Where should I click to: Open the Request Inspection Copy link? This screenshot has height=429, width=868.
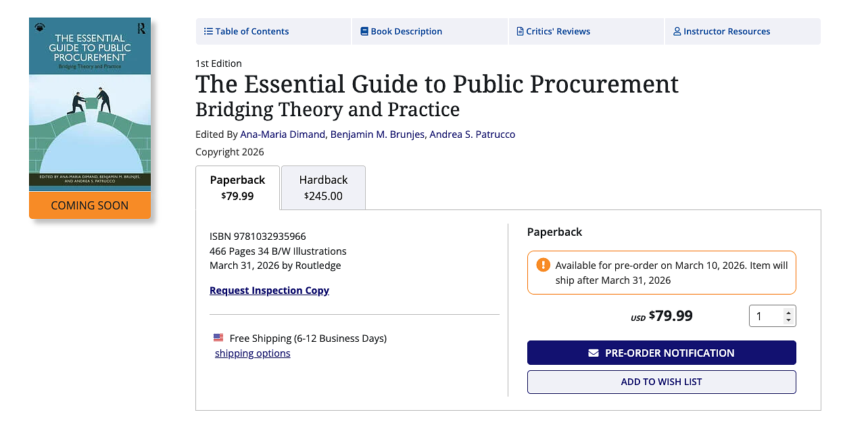point(269,291)
